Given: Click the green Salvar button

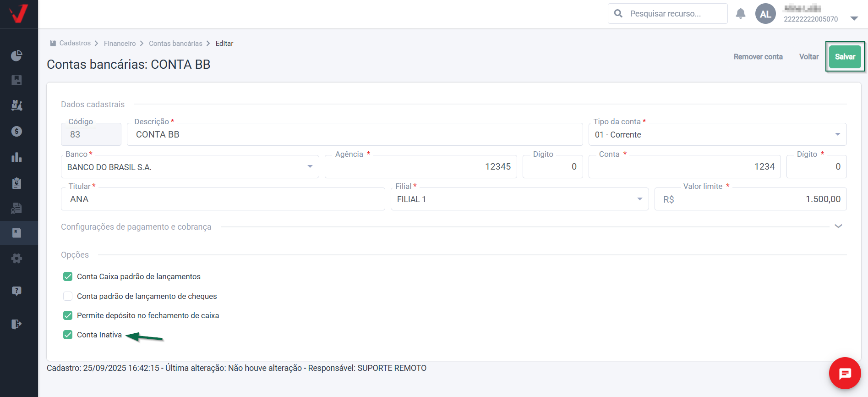Looking at the screenshot, I should point(845,57).
